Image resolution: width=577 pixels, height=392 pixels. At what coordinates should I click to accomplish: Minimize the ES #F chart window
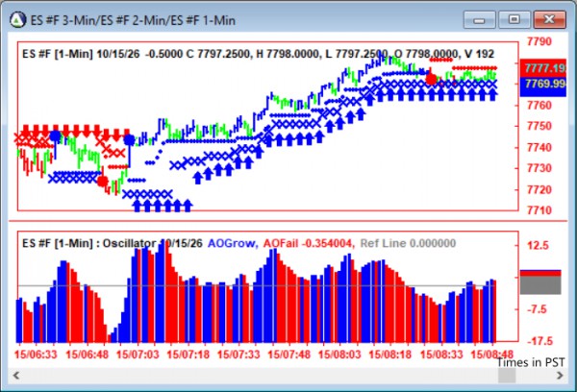480,19
